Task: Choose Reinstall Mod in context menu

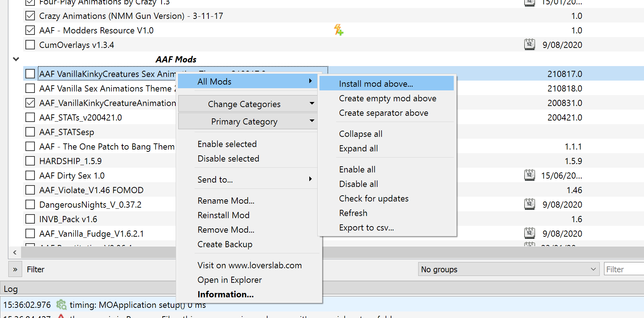Action: point(223,215)
